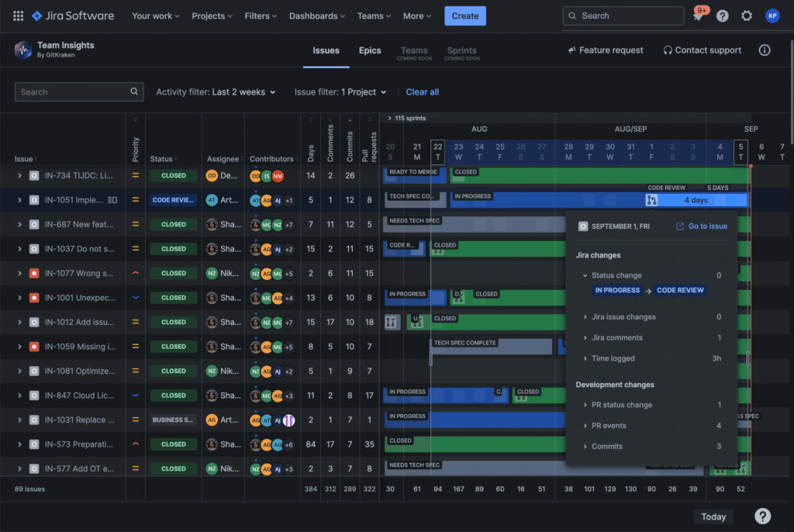Open the settings gear

click(x=747, y=16)
